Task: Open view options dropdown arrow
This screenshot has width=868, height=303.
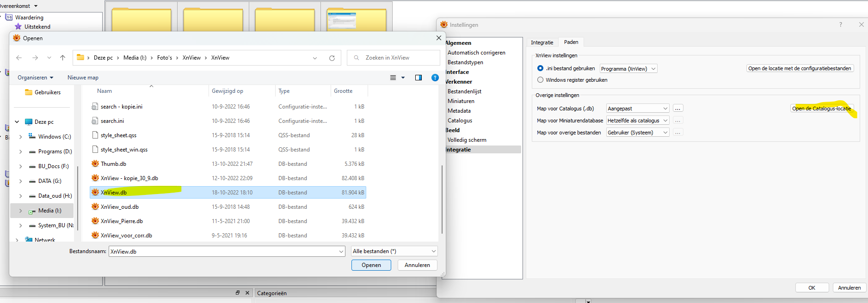Action: point(403,78)
